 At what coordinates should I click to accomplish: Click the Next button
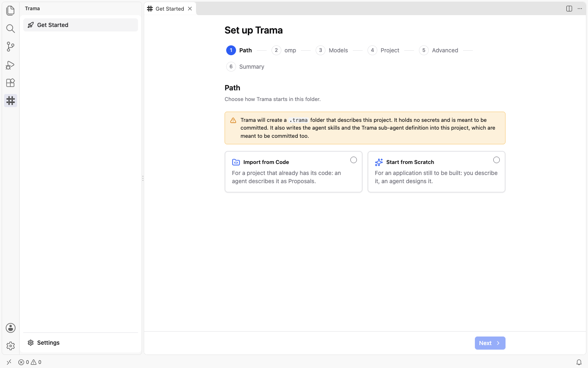(x=490, y=343)
